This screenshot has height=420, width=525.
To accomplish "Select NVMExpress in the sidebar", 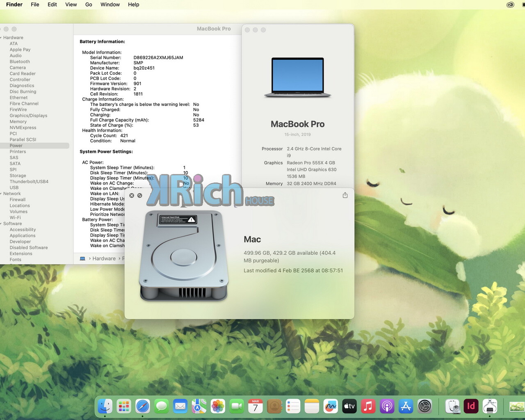I will pyautogui.click(x=23, y=128).
